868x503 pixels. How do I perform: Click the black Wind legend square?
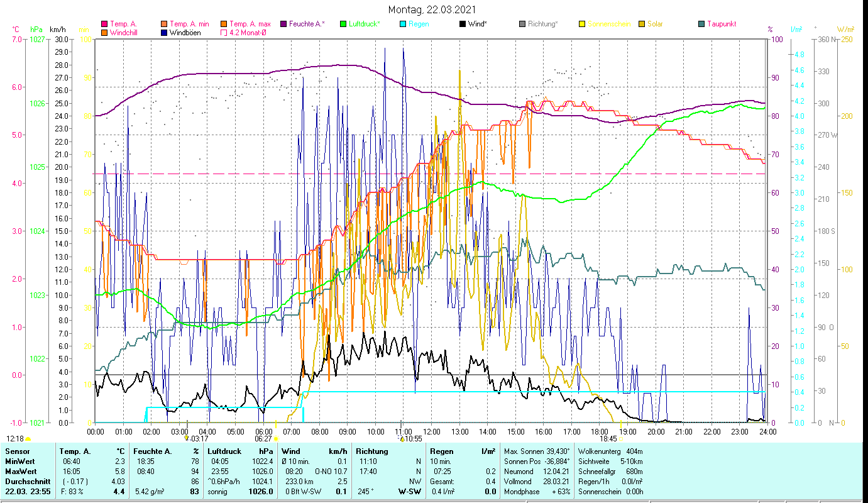[463, 24]
